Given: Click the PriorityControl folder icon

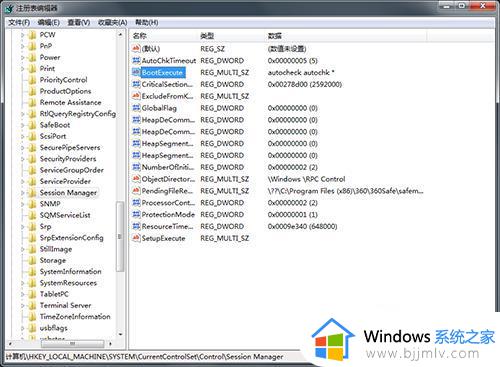Looking at the screenshot, I should pos(32,80).
